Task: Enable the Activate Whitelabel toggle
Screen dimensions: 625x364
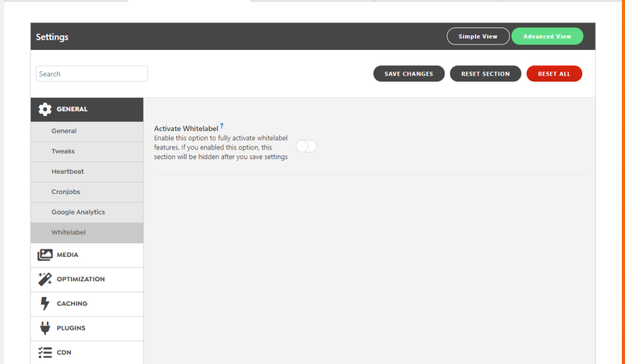Action: [306, 146]
